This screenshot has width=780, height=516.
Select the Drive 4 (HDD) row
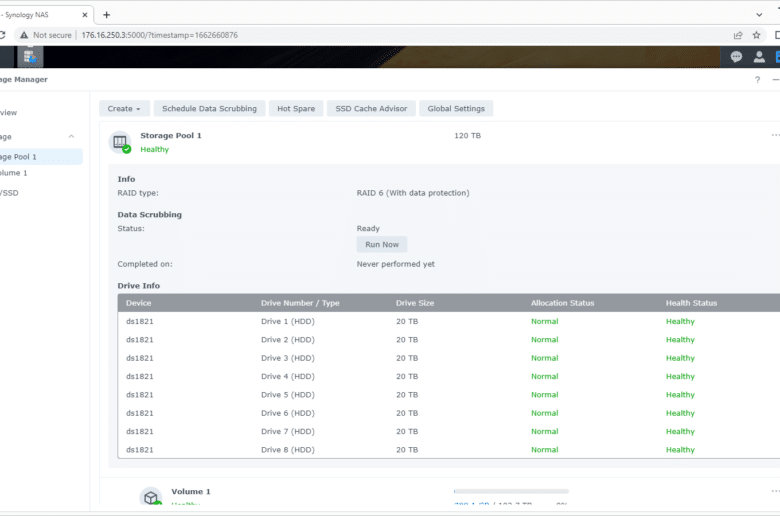449,377
